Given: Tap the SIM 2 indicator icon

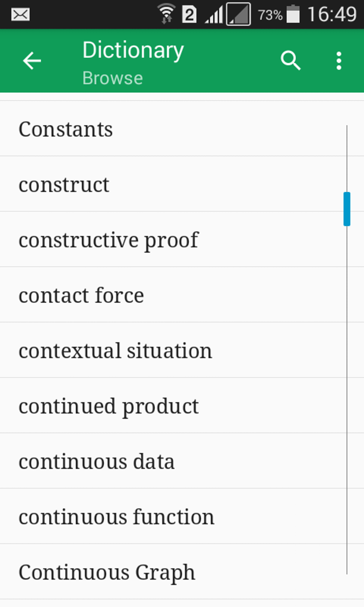Looking at the screenshot, I should point(189,15).
